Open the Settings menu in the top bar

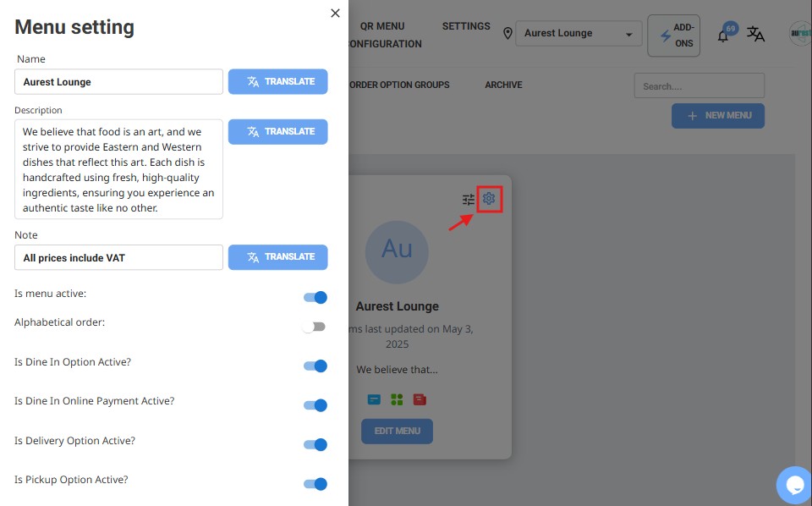(x=466, y=26)
